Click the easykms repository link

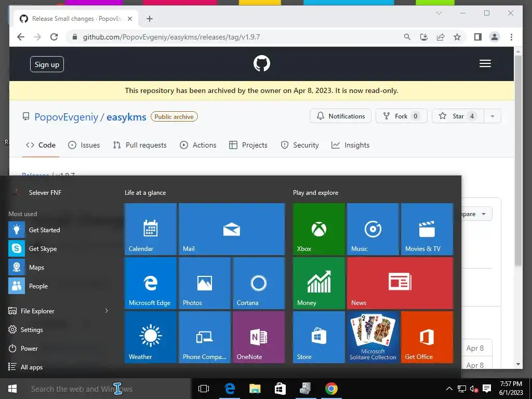126,117
